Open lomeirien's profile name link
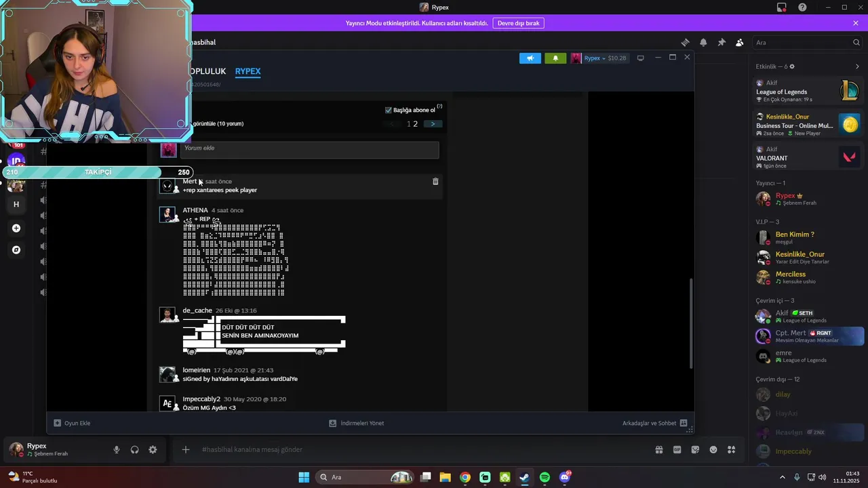The image size is (868, 488). [197, 370]
